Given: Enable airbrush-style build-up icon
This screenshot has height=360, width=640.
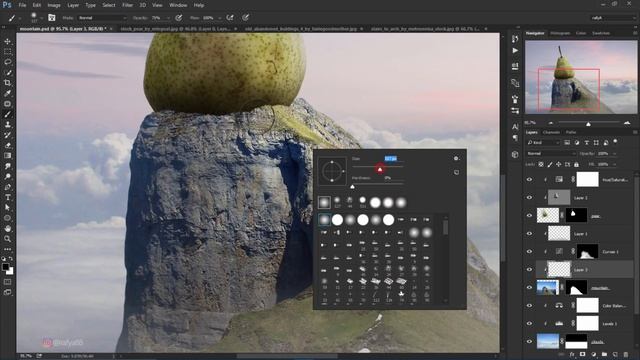Looking at the screenshot, I should coord(230,18).
